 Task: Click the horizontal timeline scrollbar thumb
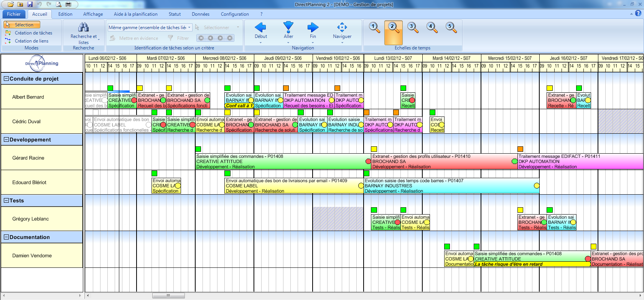click(x=168, y=295)
